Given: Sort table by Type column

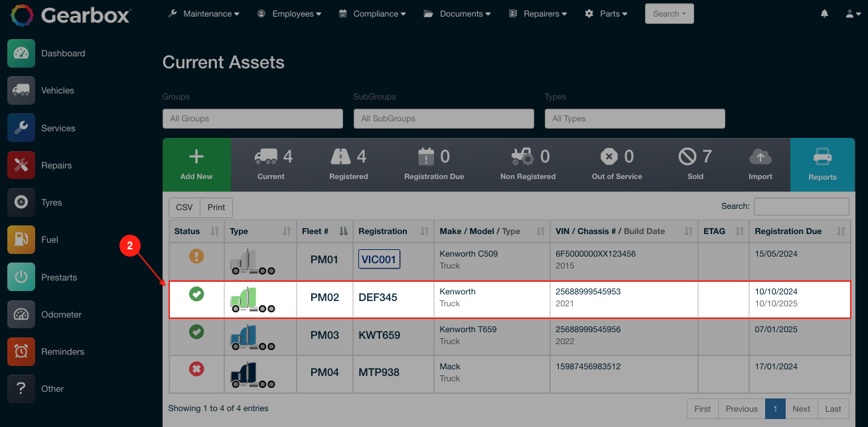Looking at the screenshot, I should (260, 231).
